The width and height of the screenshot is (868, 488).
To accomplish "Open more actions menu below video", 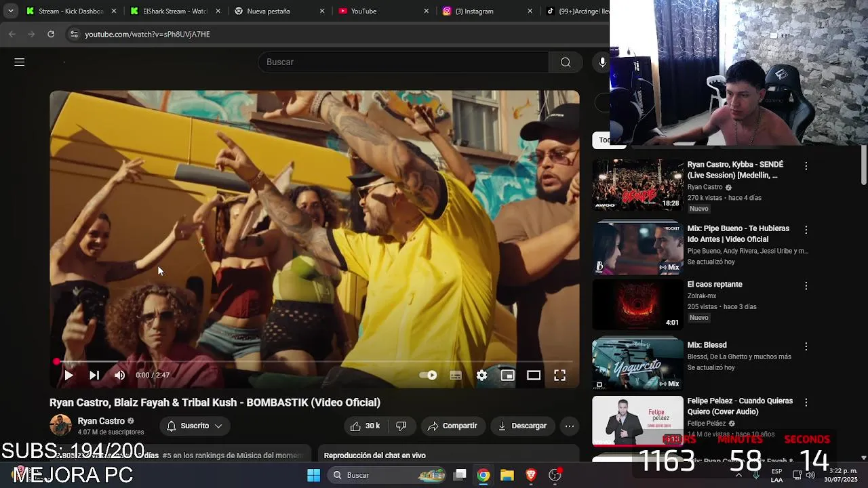I will (x=570, y=426).
